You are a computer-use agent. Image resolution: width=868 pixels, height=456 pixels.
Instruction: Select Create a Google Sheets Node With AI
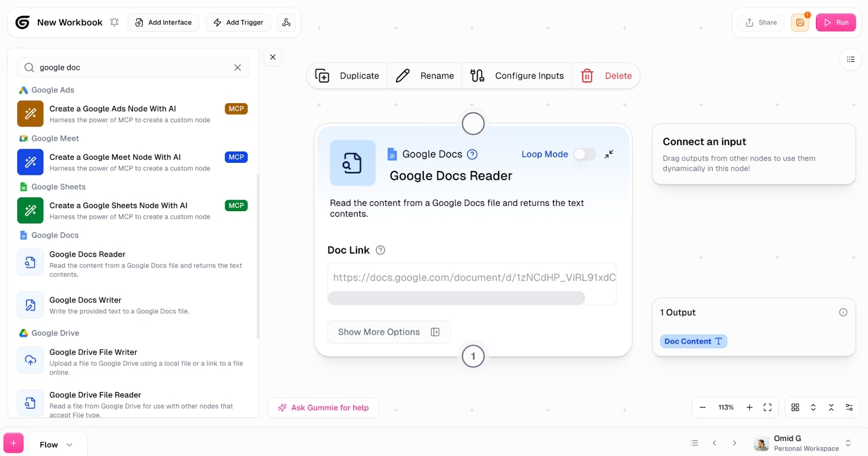(133, 210)
